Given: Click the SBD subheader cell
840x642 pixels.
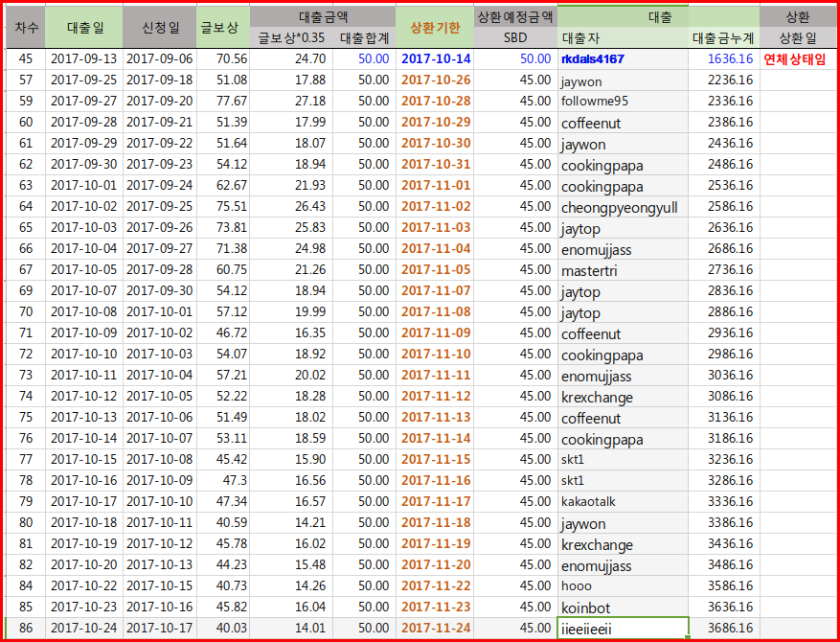Looking at the screenshot, I should pos(515,38).
